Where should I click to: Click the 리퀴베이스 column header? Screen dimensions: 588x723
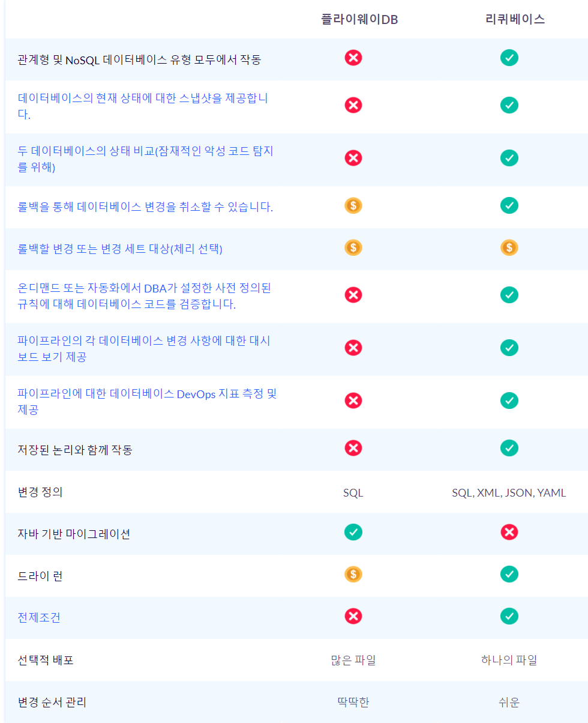coord(515,19)
